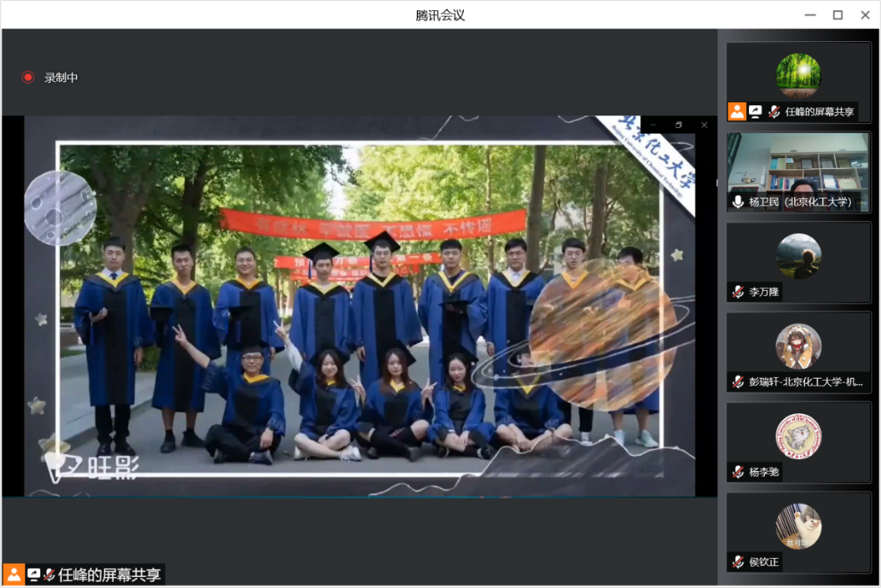Click screen share icon beside 任峰的屏幕共享 in panel
The height and width of the screenshot is (588, 881).
coord(755,111)
